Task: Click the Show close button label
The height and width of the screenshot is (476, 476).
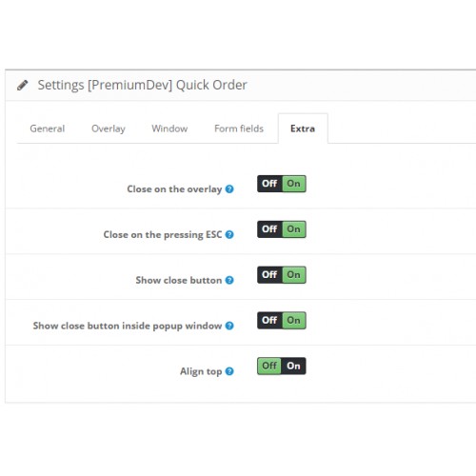Action: (179, 280)
